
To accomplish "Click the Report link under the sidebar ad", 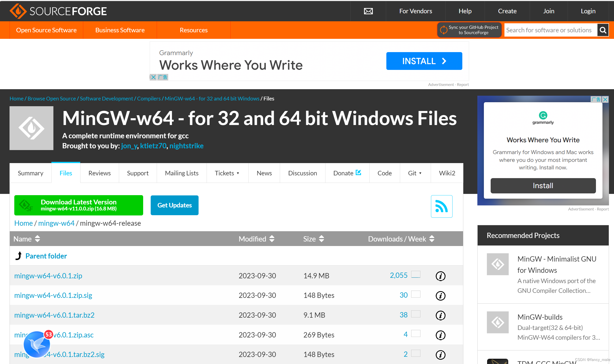I will point(603,209).
